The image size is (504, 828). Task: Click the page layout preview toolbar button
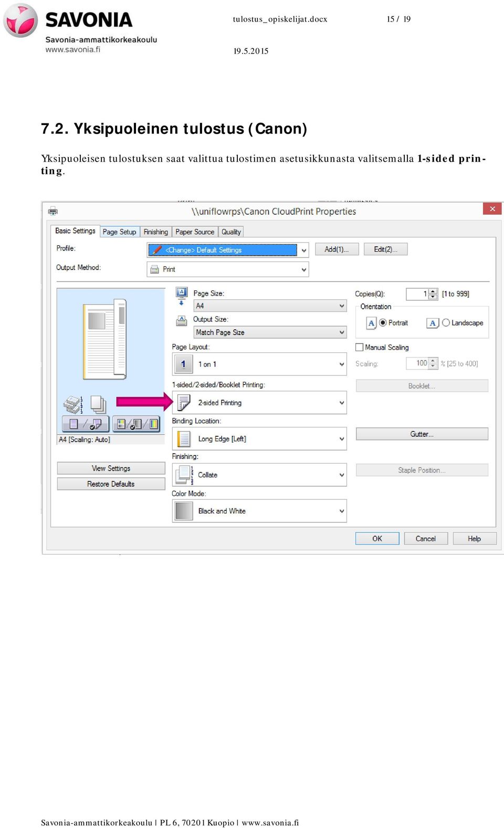(136, 424)
